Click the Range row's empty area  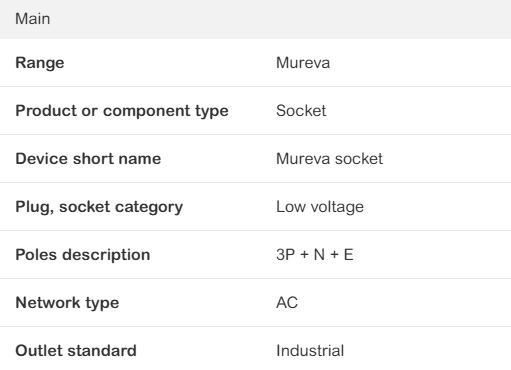(420, 63)
